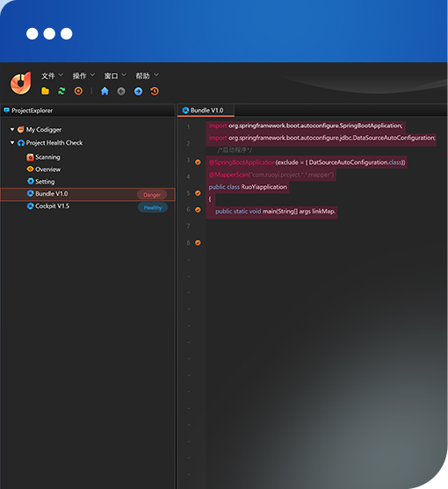Viewport: 448px width, 489px height.
Task: Go to the blue home icon
Action: coord(105,91)
